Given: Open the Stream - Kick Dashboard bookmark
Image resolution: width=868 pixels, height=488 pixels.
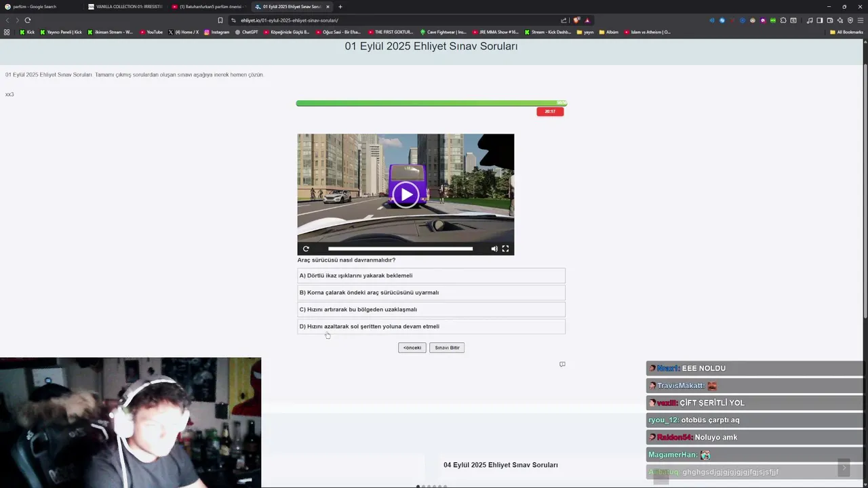Looking at the screenshot, I should point(548,32).
